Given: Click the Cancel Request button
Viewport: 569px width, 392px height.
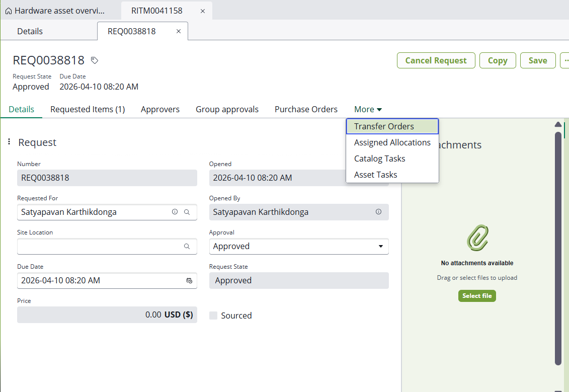Looking at the screenshot, I should (436, 60).
